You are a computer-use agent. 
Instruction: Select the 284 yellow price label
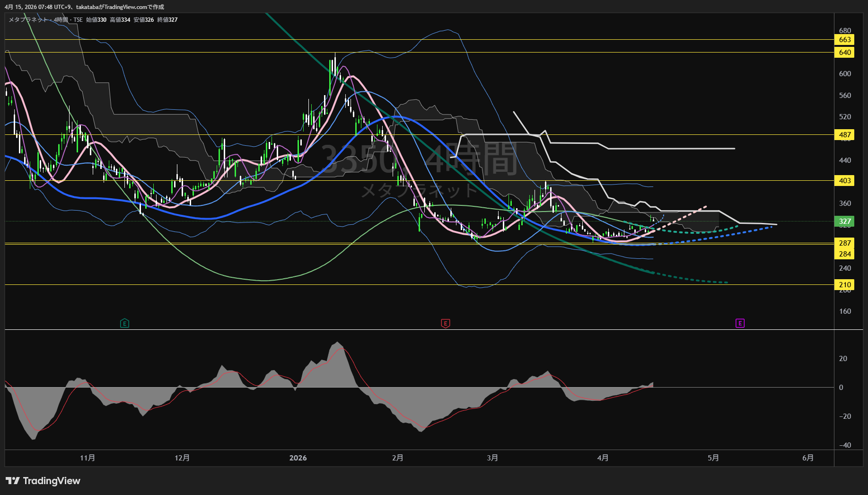(844, 254)
